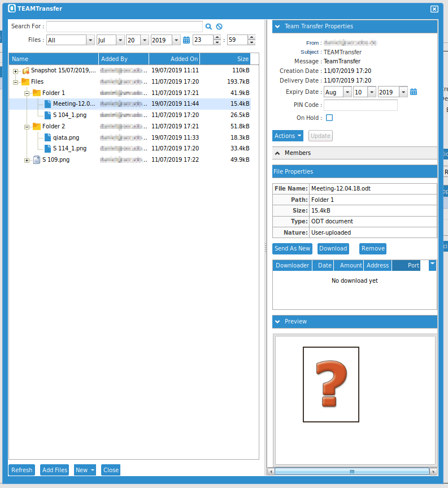The width and height of the screenshot is (448, 488).
Task: Expand the Snapshot 15/07/2019 node
Action: (x=16, y=71)
